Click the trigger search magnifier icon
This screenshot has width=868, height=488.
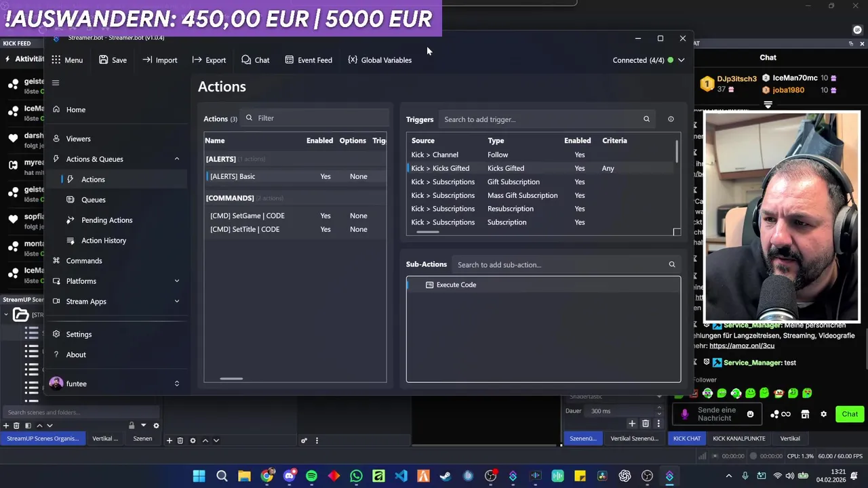(x=646, y=119)
